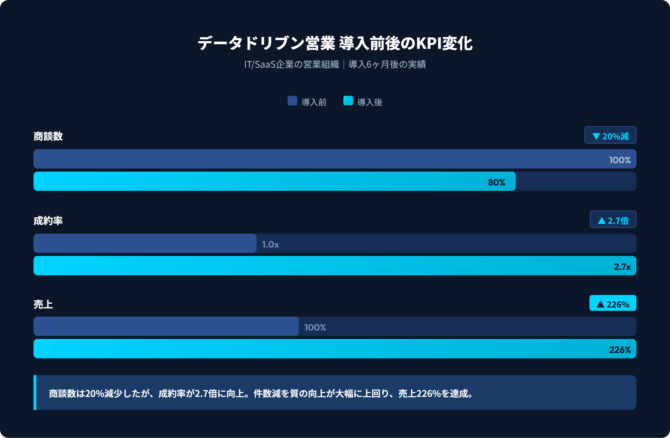Select the 成約率 1.0x before bar

[145, 244]
